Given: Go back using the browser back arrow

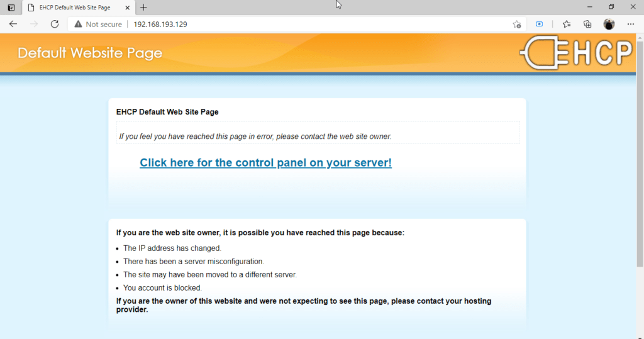Looking at the screenshot, I should click(x=13, y=24).
